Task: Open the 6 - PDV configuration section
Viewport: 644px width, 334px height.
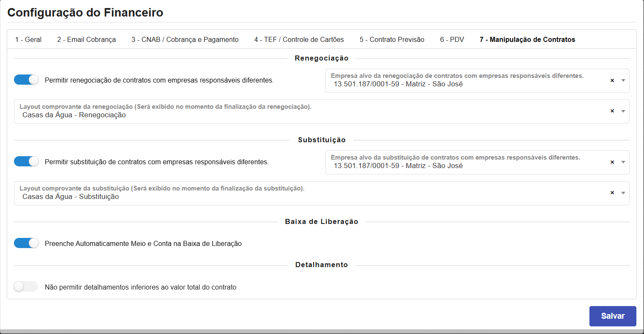Action: pos(452,39)
